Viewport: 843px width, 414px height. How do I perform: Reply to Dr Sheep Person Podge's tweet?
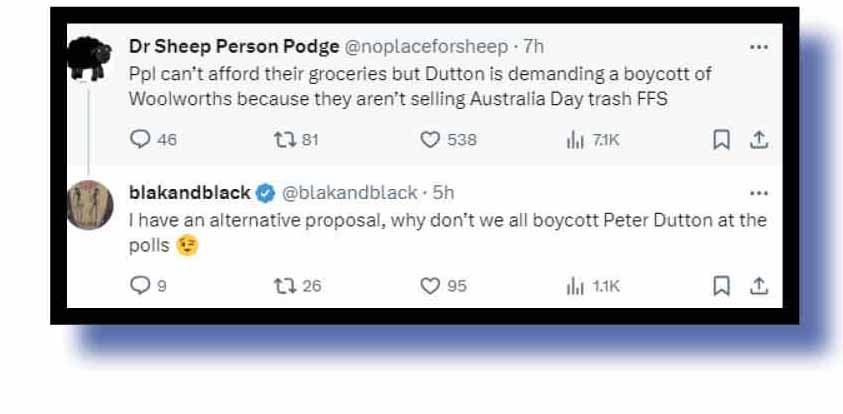pyautogui.click(x=140, y=140)
